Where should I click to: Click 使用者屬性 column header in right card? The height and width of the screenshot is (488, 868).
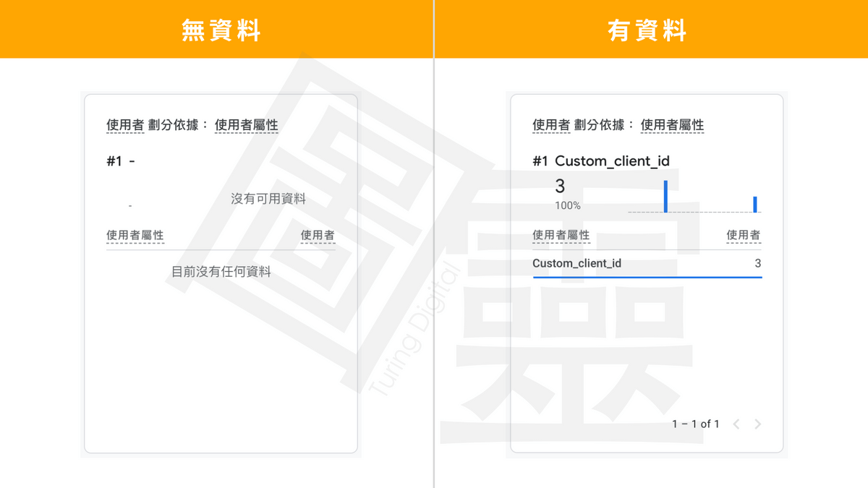[561, 236]
